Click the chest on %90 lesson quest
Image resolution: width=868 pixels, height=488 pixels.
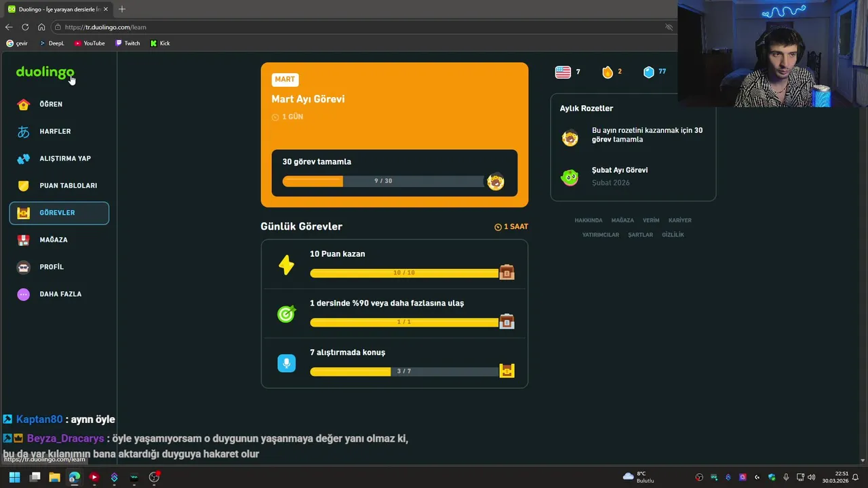coord(507,321)
